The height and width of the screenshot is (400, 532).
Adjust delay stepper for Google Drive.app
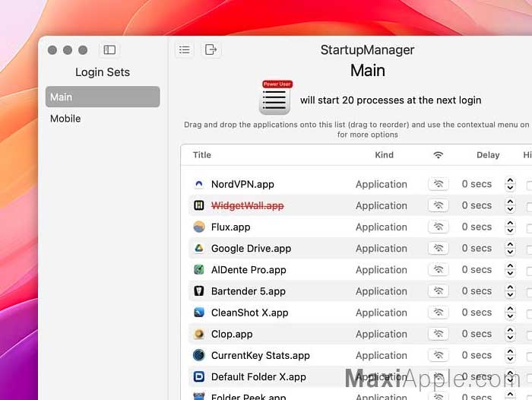(x=510, y=248)
